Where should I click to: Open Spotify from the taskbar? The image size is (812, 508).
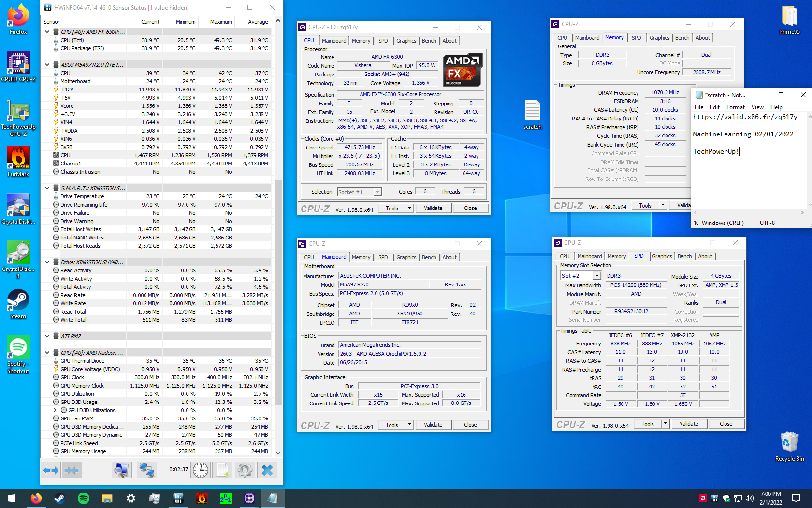pos(83,498)
